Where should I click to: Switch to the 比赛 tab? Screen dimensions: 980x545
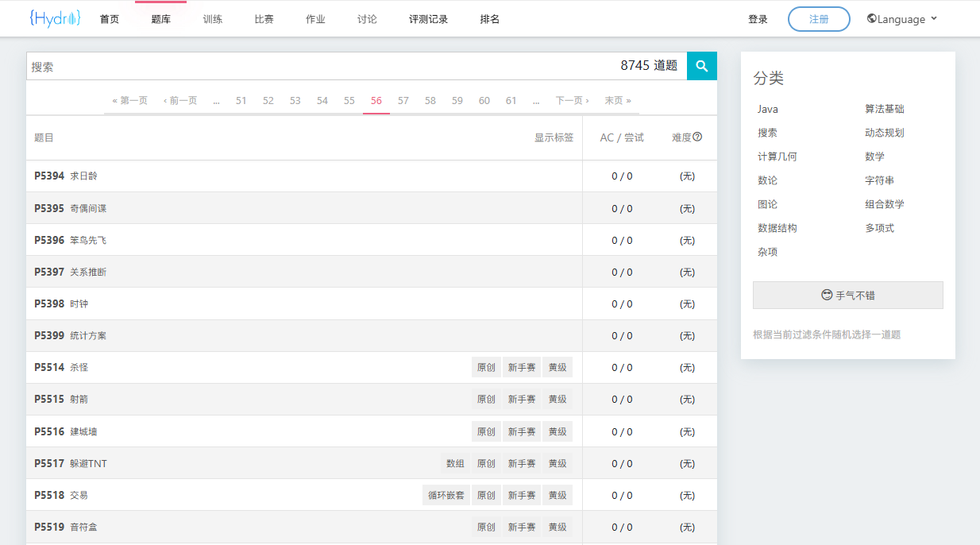pyautogui.click(x=264, y=19)
